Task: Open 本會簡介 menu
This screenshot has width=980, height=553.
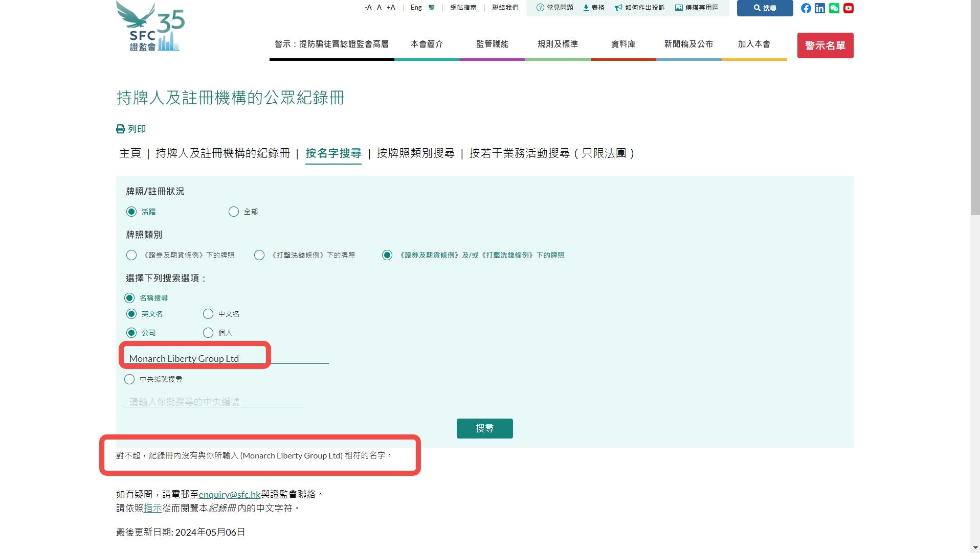Action: coord(427,44)
